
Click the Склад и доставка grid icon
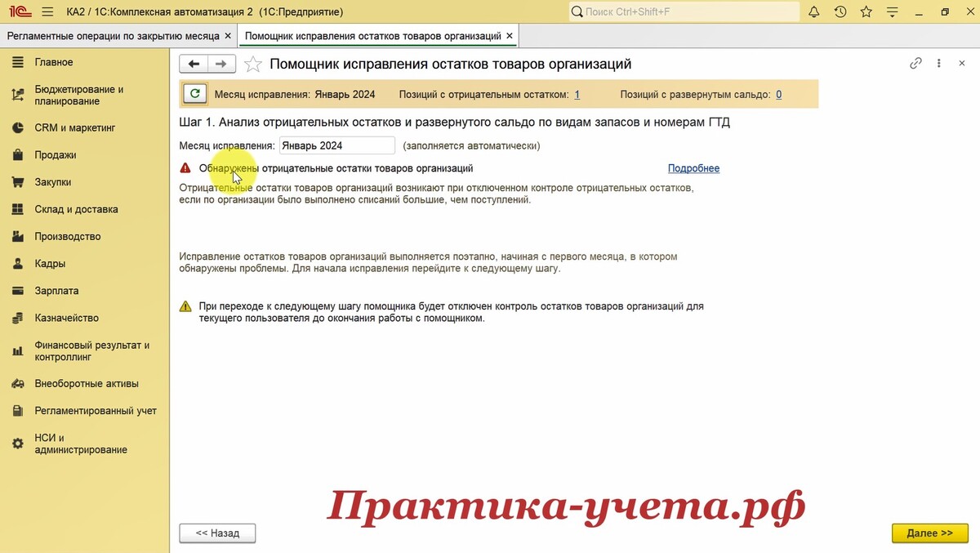(x=17, y=209)
